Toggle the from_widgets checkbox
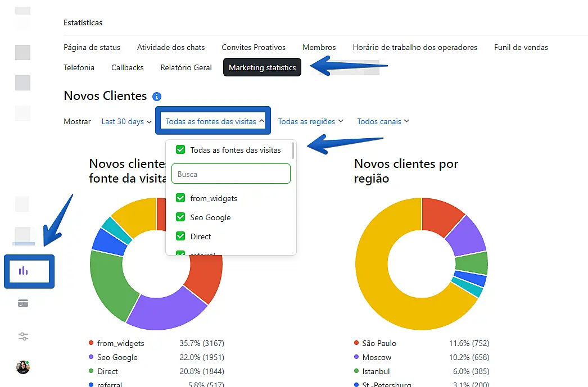 click(180, 198)
